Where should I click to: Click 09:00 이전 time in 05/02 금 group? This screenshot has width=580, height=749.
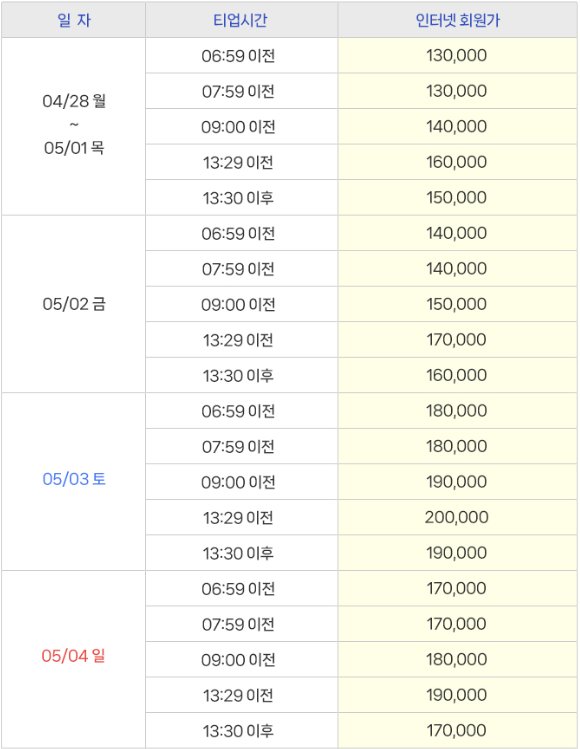(x=238, y=304)
